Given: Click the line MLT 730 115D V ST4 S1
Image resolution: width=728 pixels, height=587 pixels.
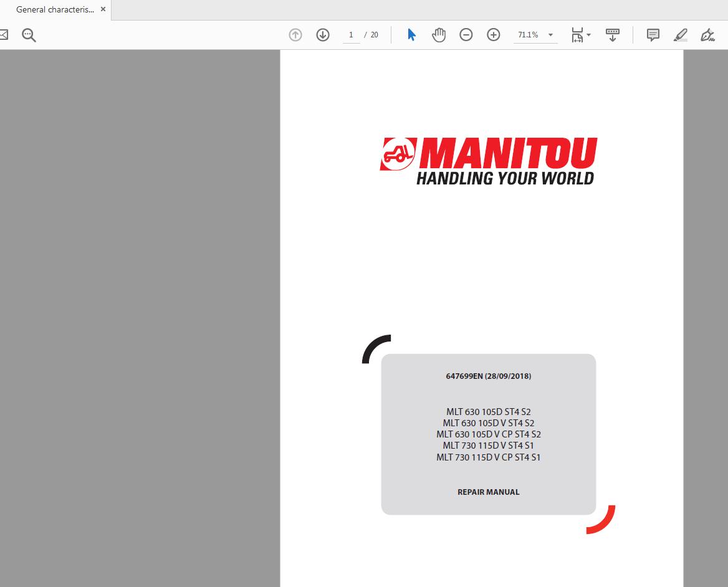Looking at the screenshot, I should [x=489, y=446].
